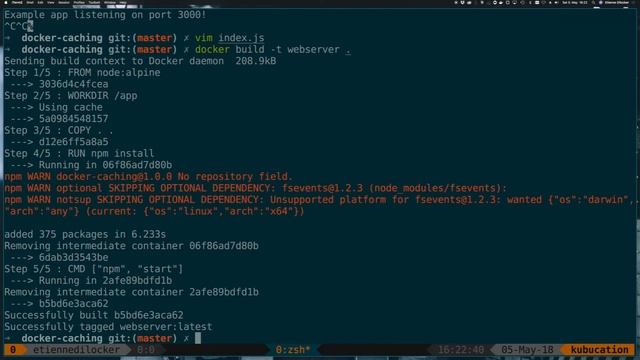Click 'Example app listening on port 3000!' line
The image size is (640, 360).
pos(105,15)
